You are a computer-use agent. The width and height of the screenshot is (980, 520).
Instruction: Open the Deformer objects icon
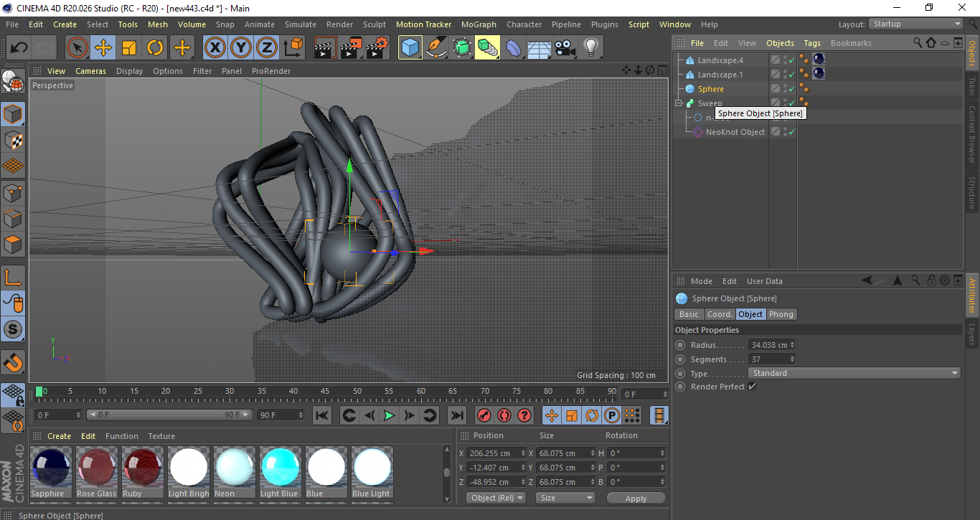click(x=514, y=48)
